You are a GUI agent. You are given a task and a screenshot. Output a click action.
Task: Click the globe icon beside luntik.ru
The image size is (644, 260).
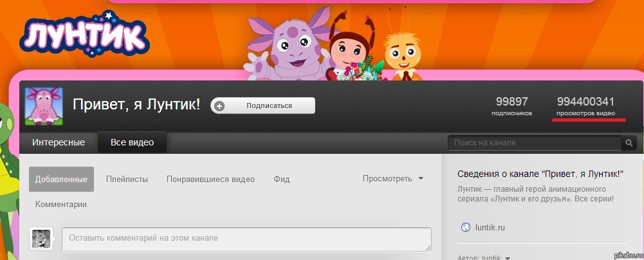[x=466, y=227]
